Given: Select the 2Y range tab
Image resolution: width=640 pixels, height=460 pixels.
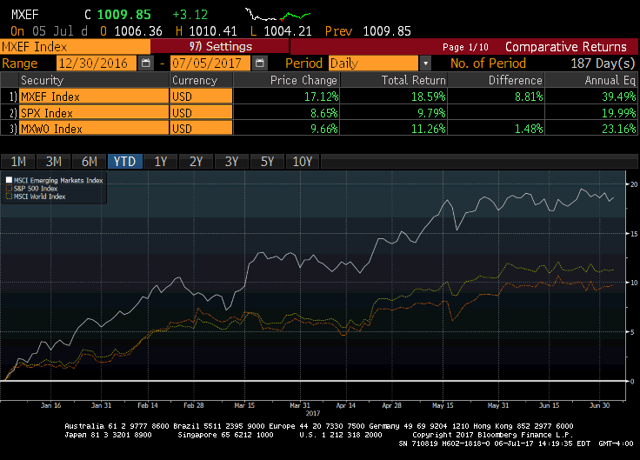Looking at the screenshot, I should click(x=196, y=162).
